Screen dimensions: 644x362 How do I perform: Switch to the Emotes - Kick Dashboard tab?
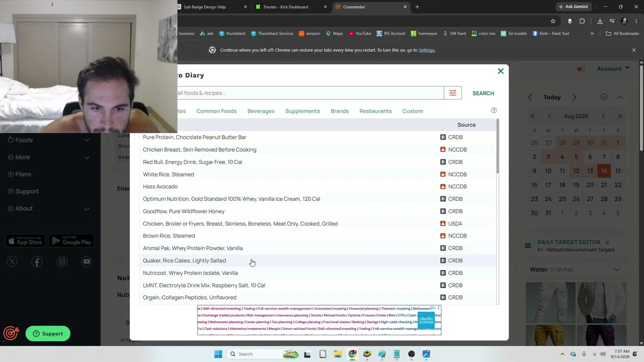click(291, 7)
